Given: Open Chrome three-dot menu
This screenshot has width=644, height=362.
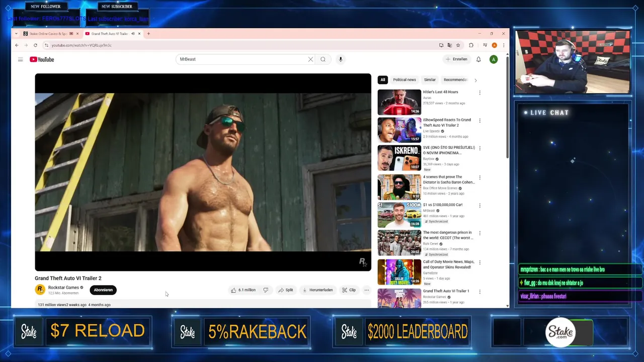Looking at the screenshot, I should (503, 45).
